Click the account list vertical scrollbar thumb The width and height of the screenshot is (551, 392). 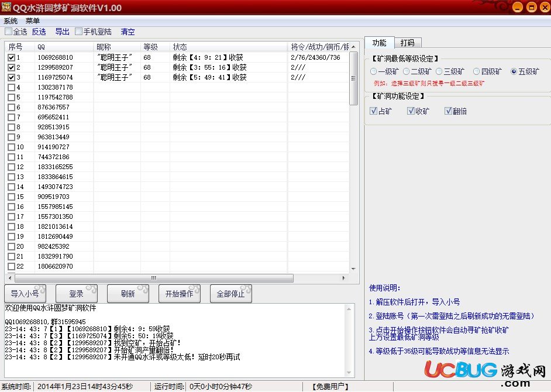click(353, 78)
